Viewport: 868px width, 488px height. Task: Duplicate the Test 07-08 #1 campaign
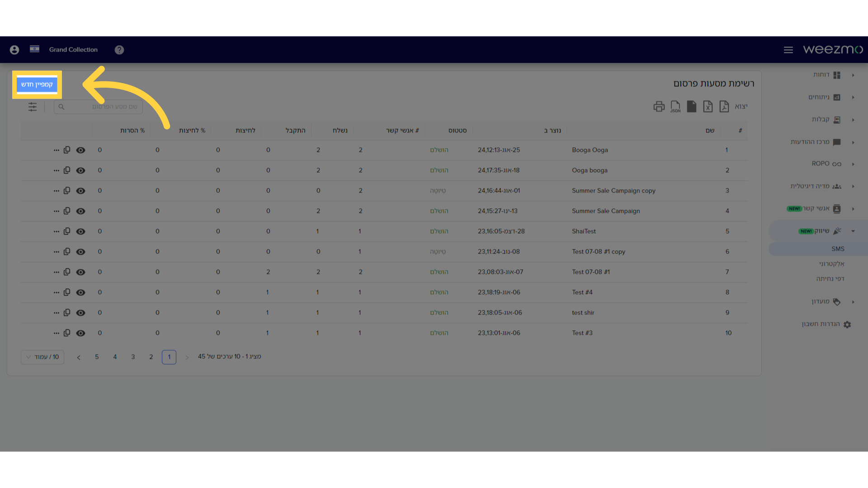pos(67,272)
